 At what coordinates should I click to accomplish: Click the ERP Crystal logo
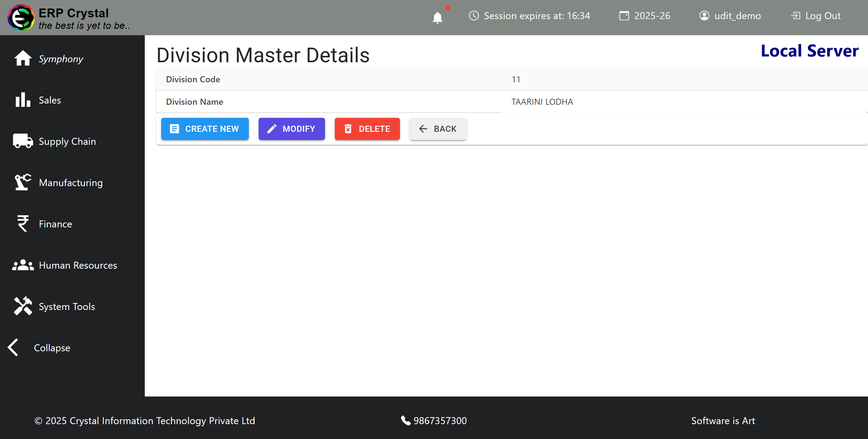(x=21, y=18)
